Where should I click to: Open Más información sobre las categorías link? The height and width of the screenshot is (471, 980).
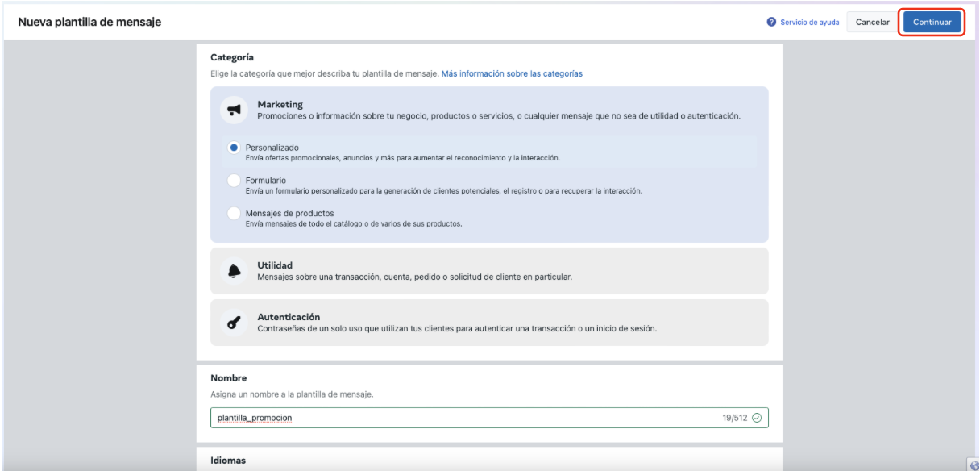click(x=512, y=73)
